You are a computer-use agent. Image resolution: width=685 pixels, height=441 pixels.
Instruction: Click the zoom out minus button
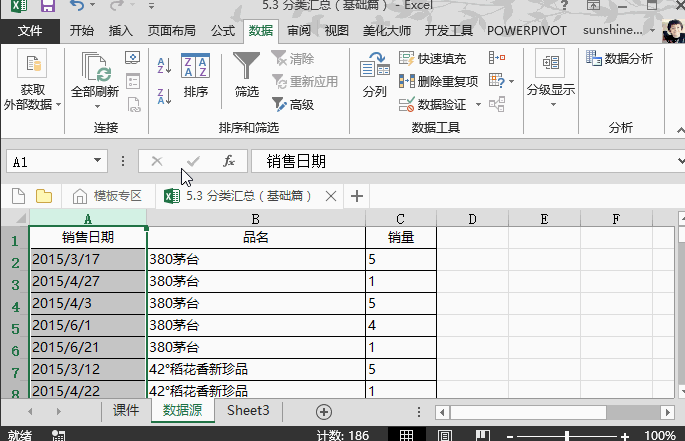(510, 436)
